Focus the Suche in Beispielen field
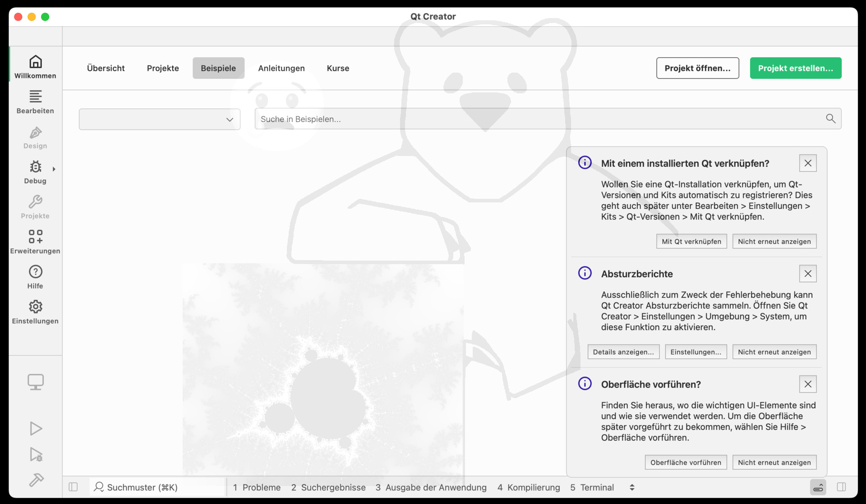 [x=548, y=119]
